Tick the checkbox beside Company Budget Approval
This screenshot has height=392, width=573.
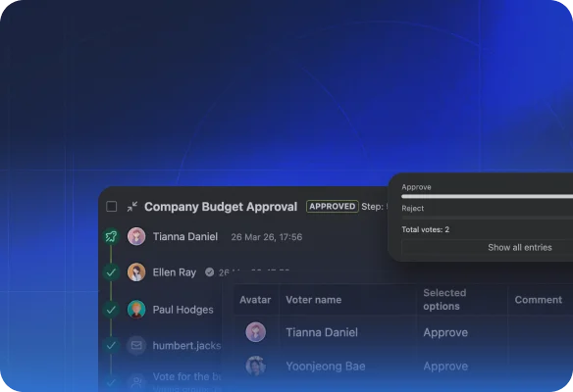click(x=112, y=207)
